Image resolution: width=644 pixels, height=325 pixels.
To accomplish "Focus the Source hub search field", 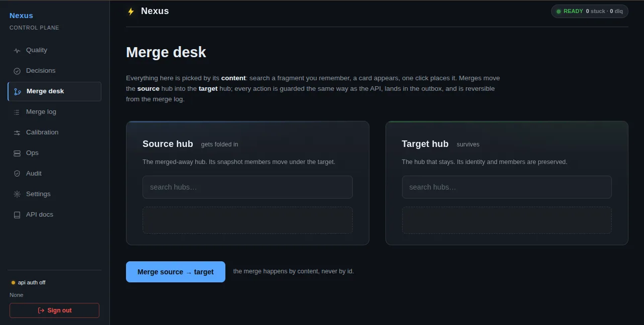I will click(247, 187).
